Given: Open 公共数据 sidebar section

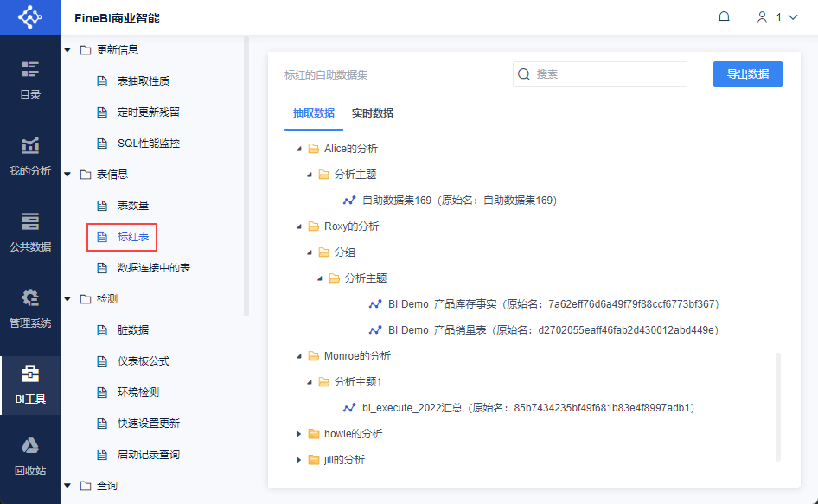Looking at the screenshot, I should 30,233.
